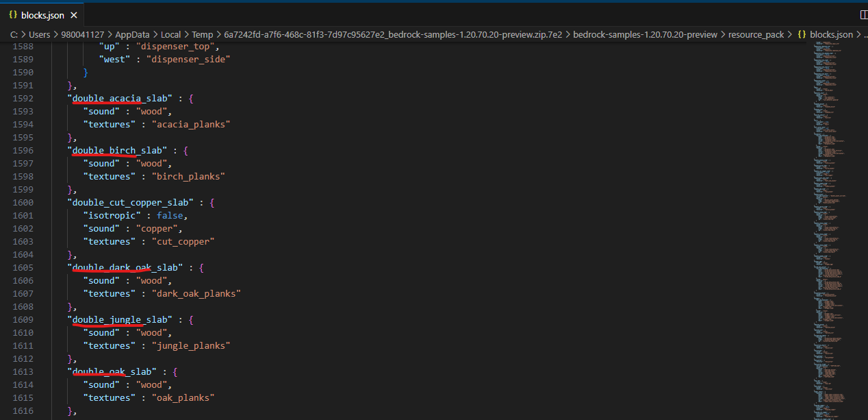
Task: Open the bedrock-samples-1.20.70.20-preview breadcrumb
Action: pos(645,34)
